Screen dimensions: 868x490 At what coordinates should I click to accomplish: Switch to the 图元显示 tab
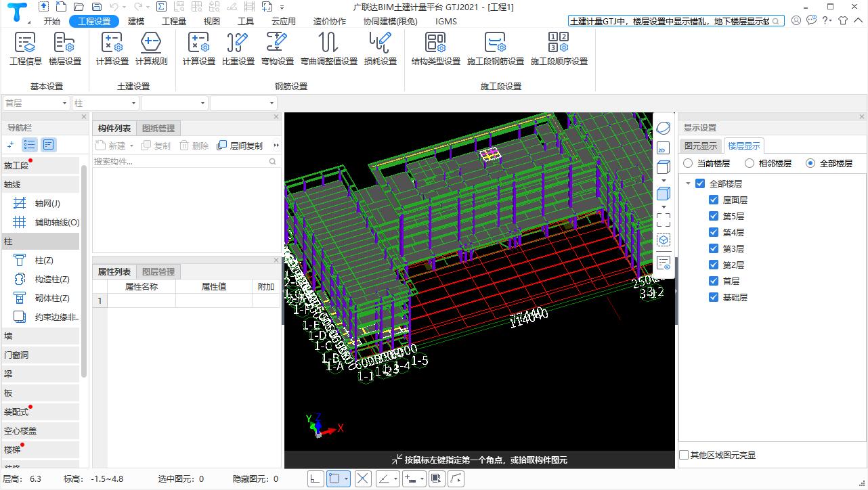[x=700, y=146]
